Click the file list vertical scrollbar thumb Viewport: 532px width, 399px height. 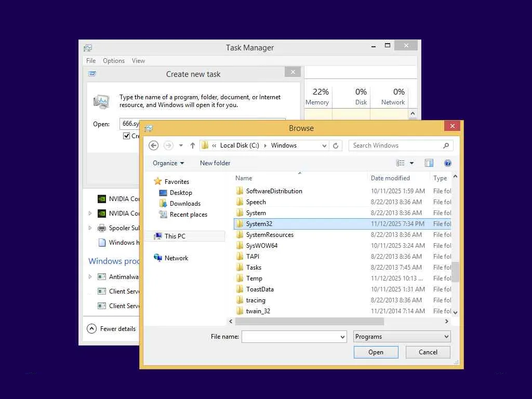[x=455, y=272]
